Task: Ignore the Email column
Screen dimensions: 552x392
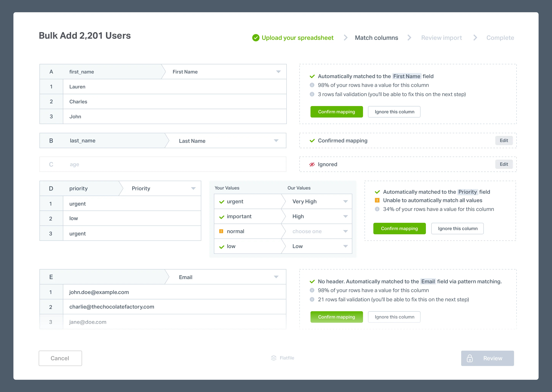Action: pyautogui.click(x=394, y=317)
